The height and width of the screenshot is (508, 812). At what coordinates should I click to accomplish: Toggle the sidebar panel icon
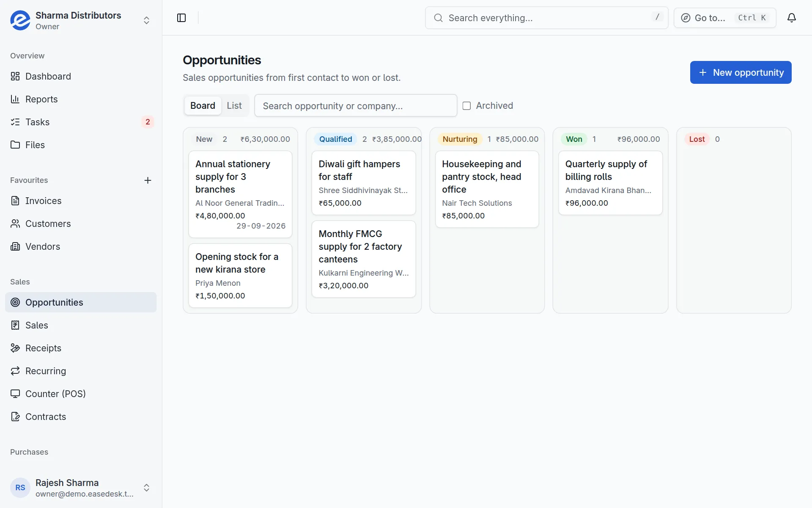(x=181, y=18)
